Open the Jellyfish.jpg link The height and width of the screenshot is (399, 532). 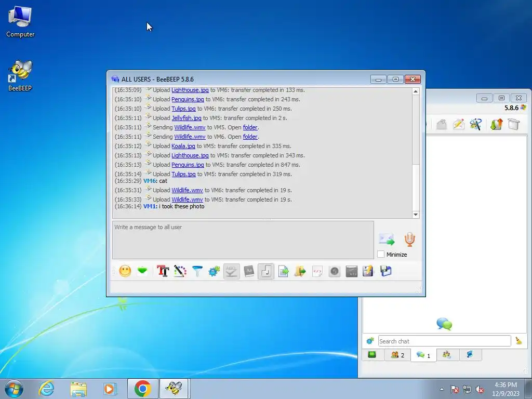pyautogui.click(x=187, y=118)
